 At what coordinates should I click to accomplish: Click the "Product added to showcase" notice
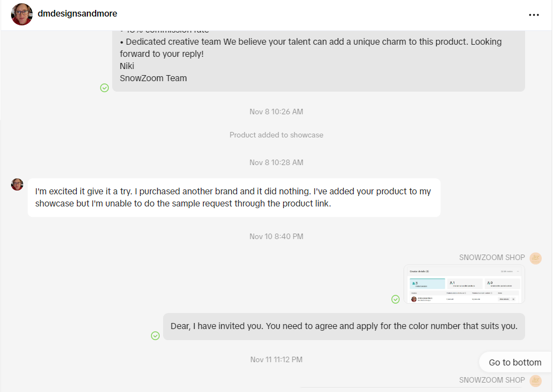point(276,135)
